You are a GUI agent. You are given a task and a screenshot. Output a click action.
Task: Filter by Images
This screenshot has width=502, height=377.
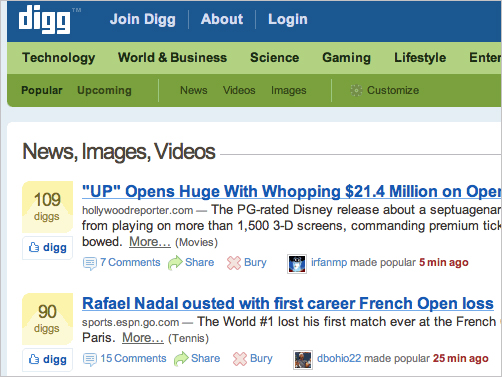point(289,90)
